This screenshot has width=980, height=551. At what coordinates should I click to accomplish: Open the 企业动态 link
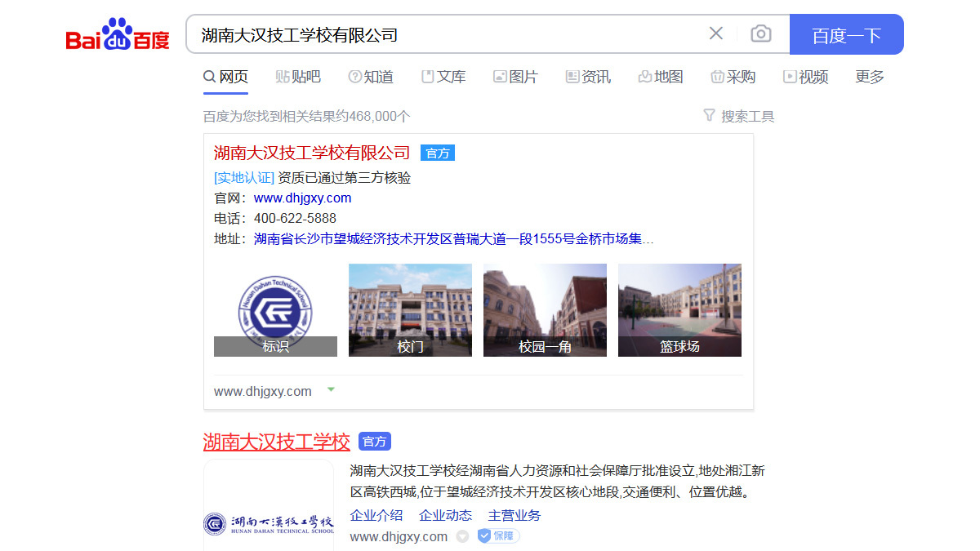click(x=446, y=515)
